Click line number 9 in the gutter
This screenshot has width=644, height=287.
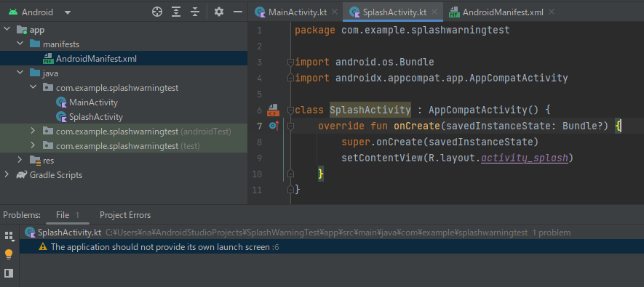[x=259, y=158]
